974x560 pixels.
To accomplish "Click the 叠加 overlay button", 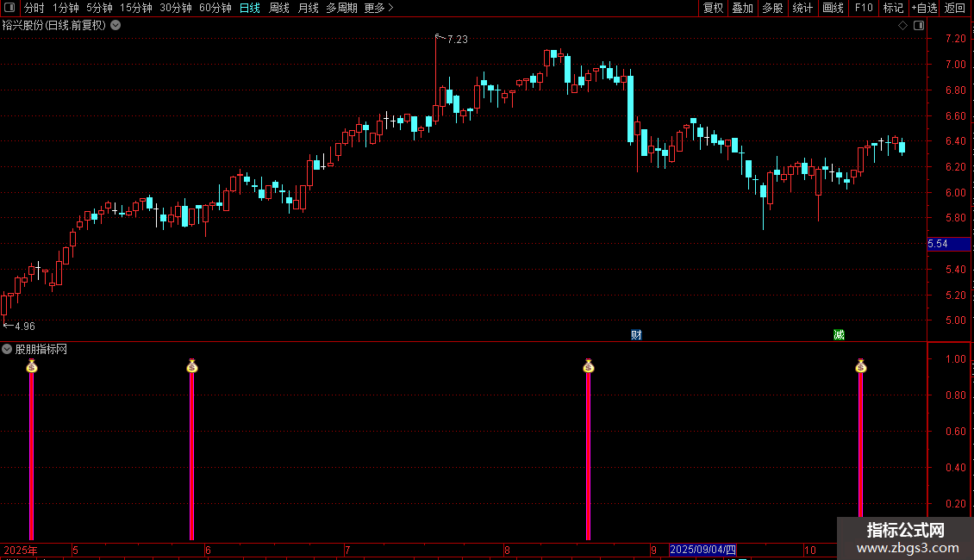I will tap(742, 8).
